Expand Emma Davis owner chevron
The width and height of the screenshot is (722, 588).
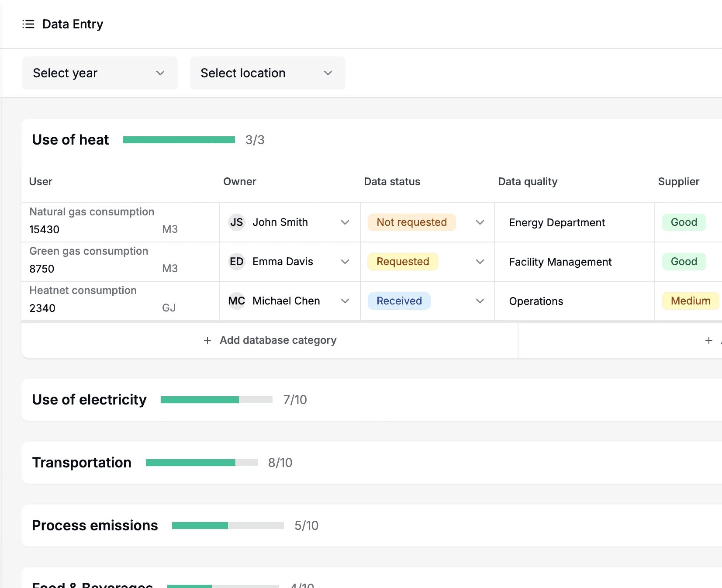[x=345, y=262]
